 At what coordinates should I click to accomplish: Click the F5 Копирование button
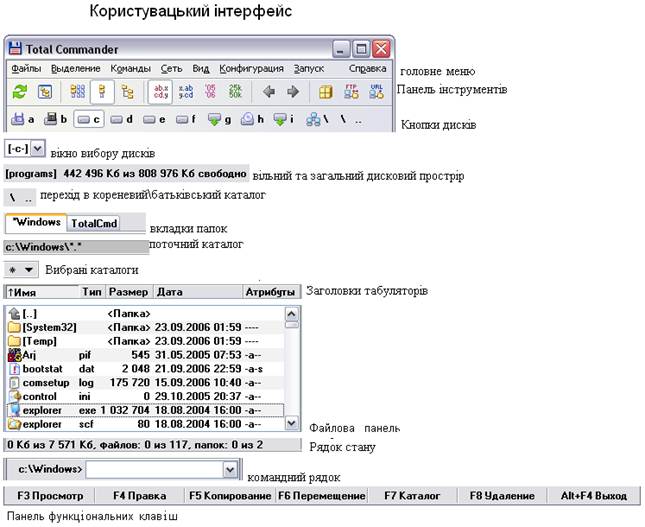coord(230,496)
